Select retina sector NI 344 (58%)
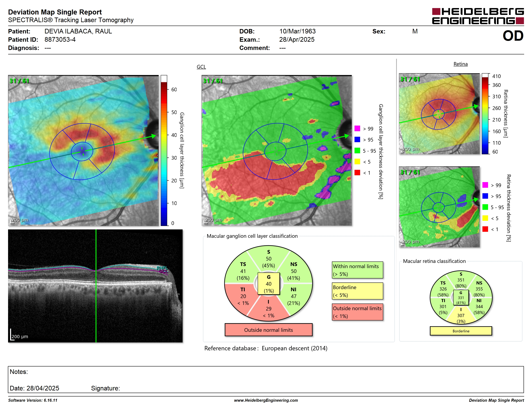 479,307
